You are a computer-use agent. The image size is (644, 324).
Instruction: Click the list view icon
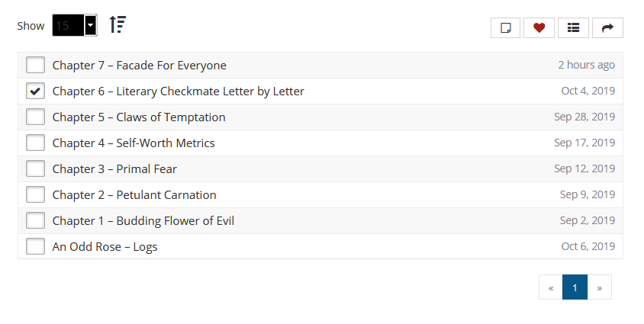574,28
